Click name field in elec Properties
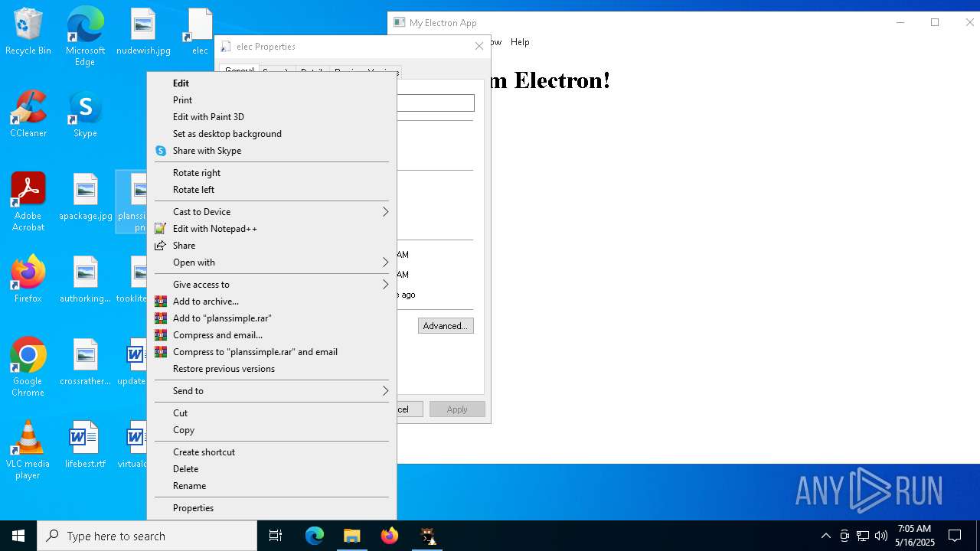 (436, 103)
